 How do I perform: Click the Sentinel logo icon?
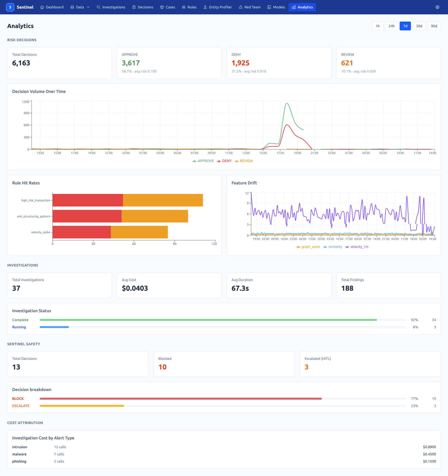click(10, 7)
